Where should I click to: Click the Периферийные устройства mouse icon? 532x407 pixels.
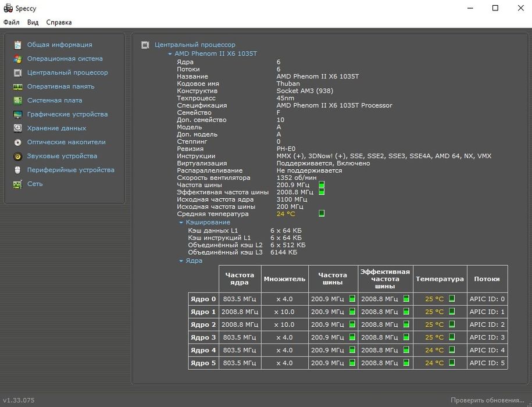click(17, 170)
